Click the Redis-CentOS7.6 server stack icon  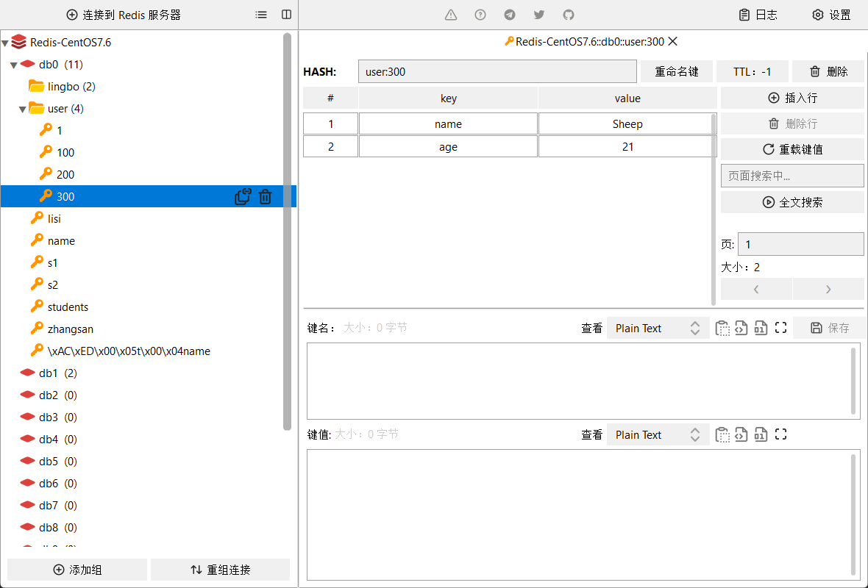[19, 42]
